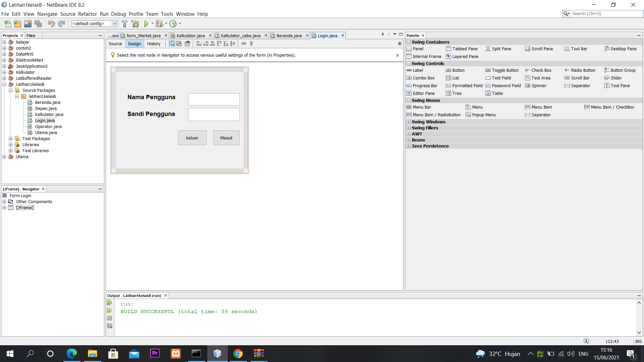644x362 pixels.
Task: Click the Undo toolbar icon
Action: (x=51, y=23)
